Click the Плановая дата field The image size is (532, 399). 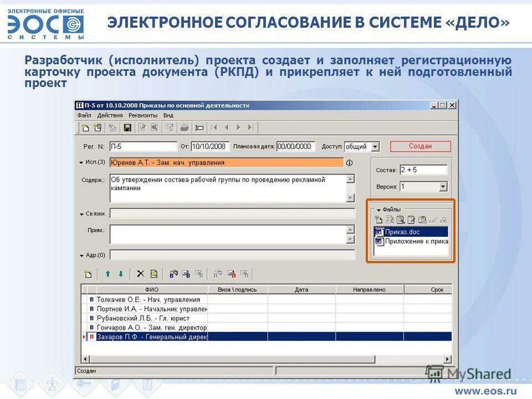295,146
